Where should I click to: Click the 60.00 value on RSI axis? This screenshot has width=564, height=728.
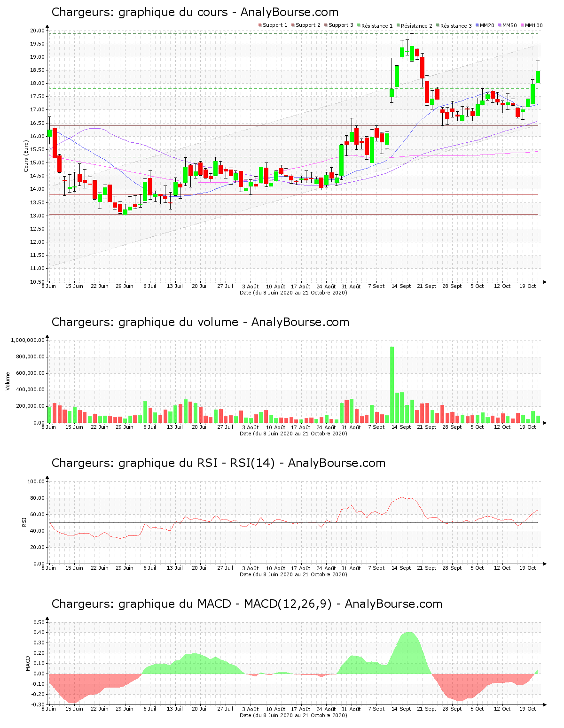point(37,514)
